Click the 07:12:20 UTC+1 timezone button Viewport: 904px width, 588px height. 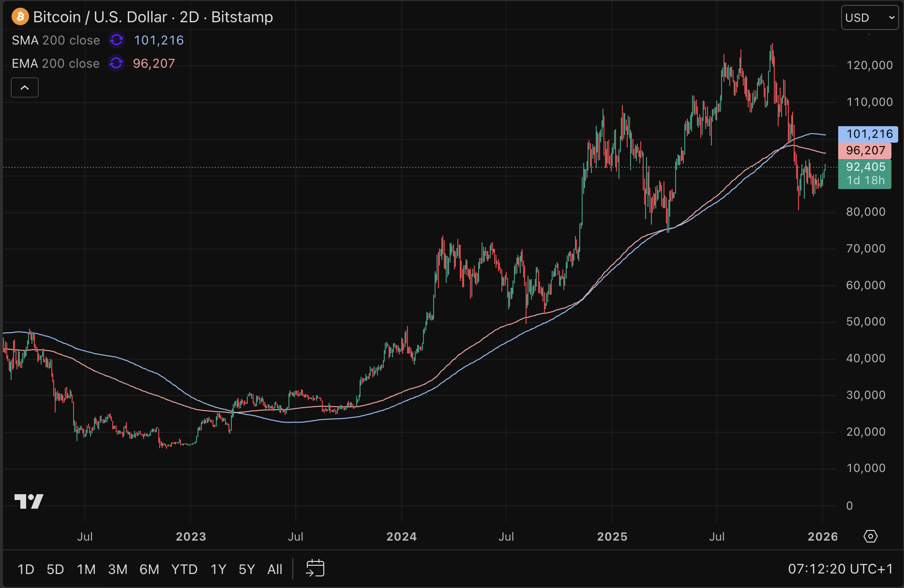tap(840, 569)
